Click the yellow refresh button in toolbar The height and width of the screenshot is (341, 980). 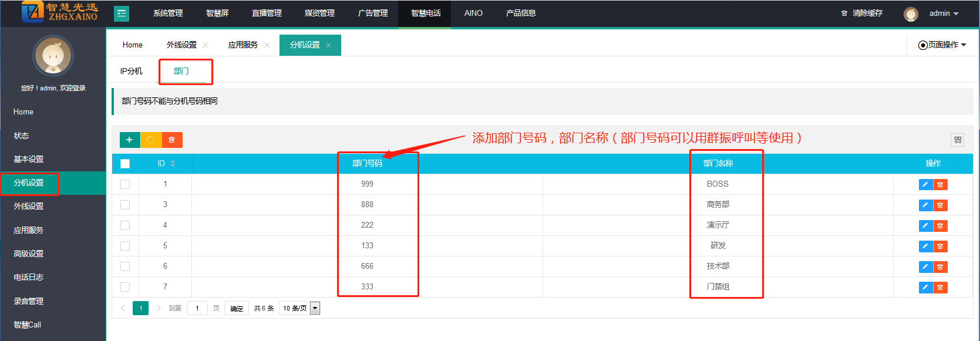coord(151,140)
